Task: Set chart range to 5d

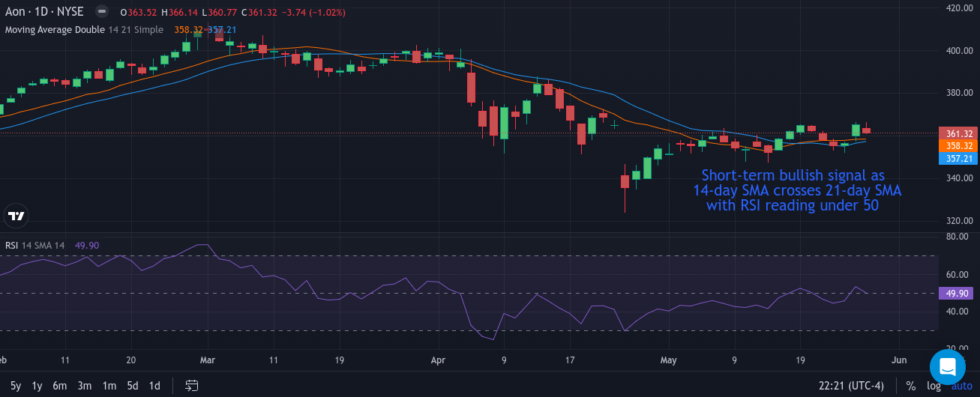Action: [132, 386]
